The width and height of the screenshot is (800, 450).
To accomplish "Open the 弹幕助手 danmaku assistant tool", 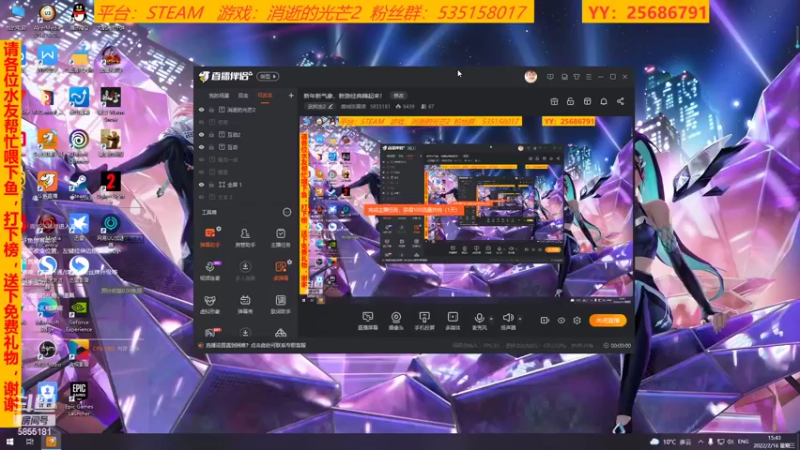I will pos(210,237).
